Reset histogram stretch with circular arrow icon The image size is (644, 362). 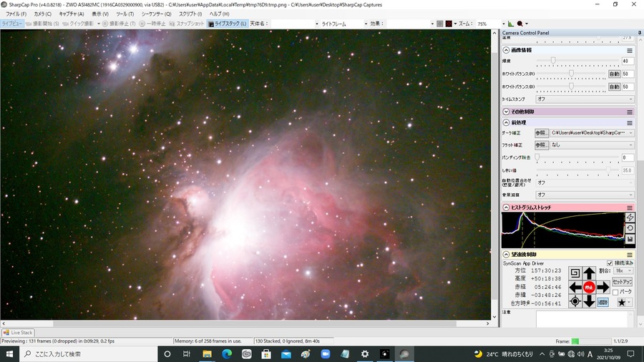[630, 228]
